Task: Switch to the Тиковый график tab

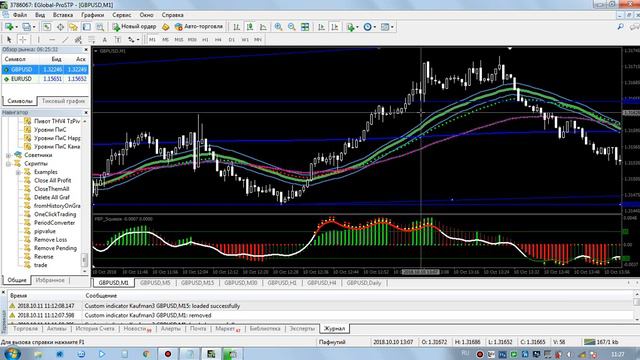Action: [x=63, y=100]
